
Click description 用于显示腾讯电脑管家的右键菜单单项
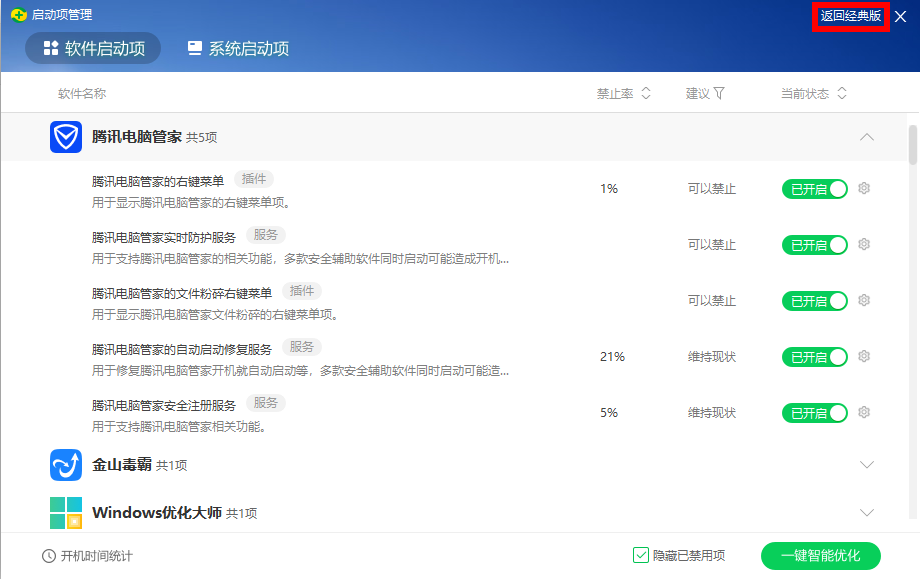coord(191,203)
